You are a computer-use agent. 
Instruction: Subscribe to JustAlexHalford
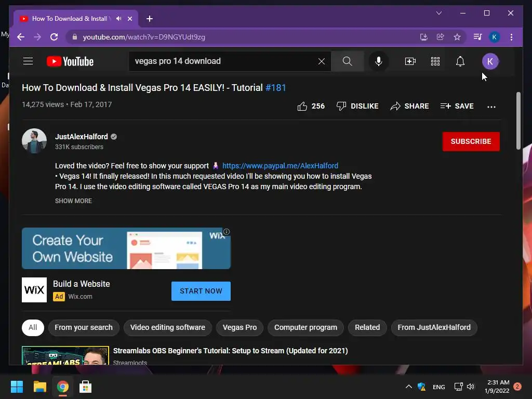(471, 141)
